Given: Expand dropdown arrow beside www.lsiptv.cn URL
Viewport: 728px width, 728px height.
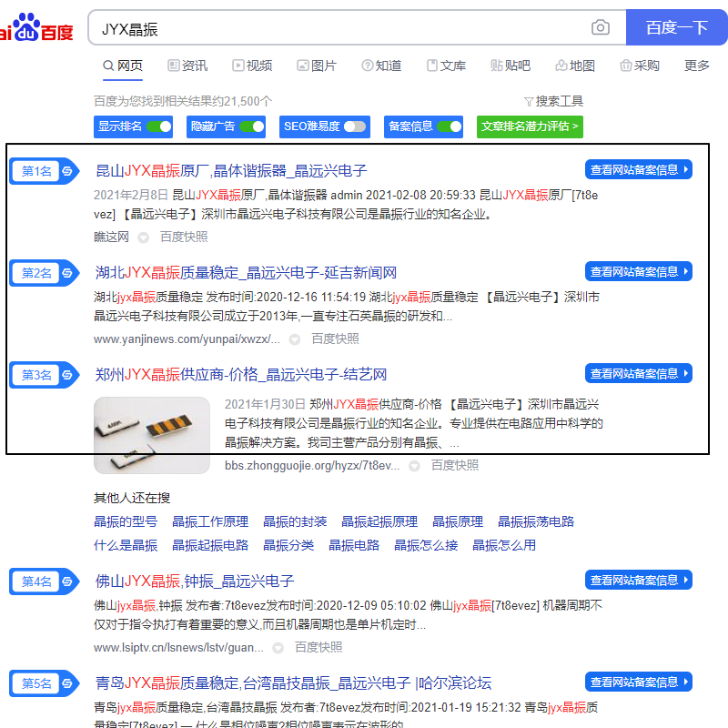Looking at the screenshot, I should pos(278,648).
